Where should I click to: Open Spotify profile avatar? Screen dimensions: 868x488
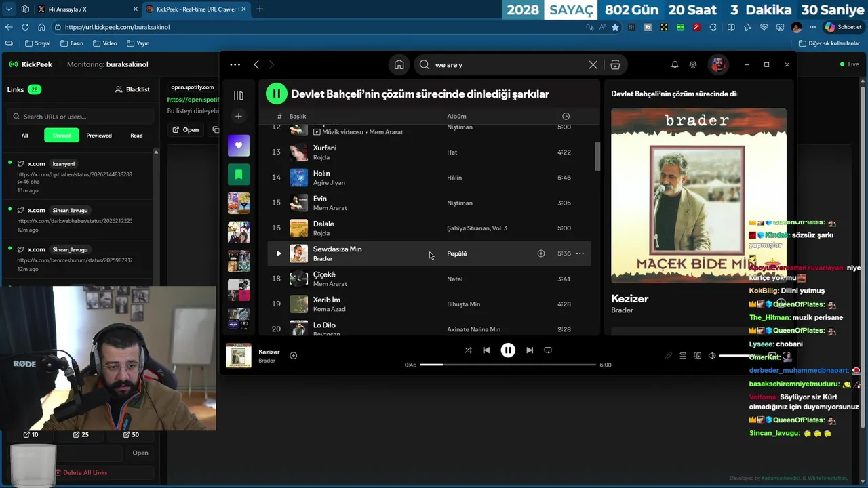click(717, 64)
